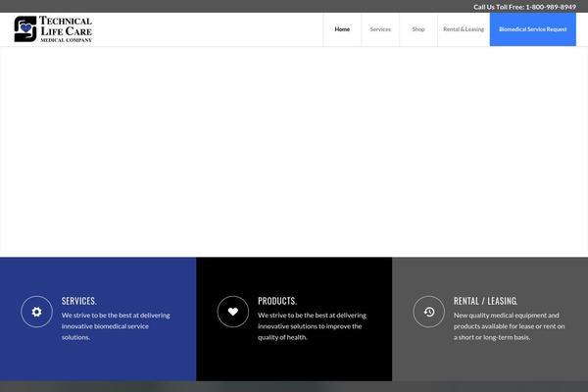Click text 'quality of health.'
The width and height of the screenshot is (588, 392).
click(282, 337)
